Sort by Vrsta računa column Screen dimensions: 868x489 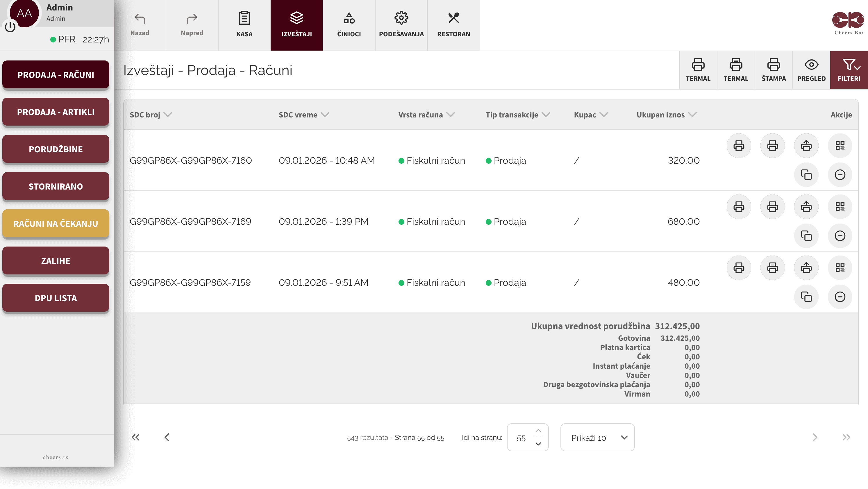[426, 115]
